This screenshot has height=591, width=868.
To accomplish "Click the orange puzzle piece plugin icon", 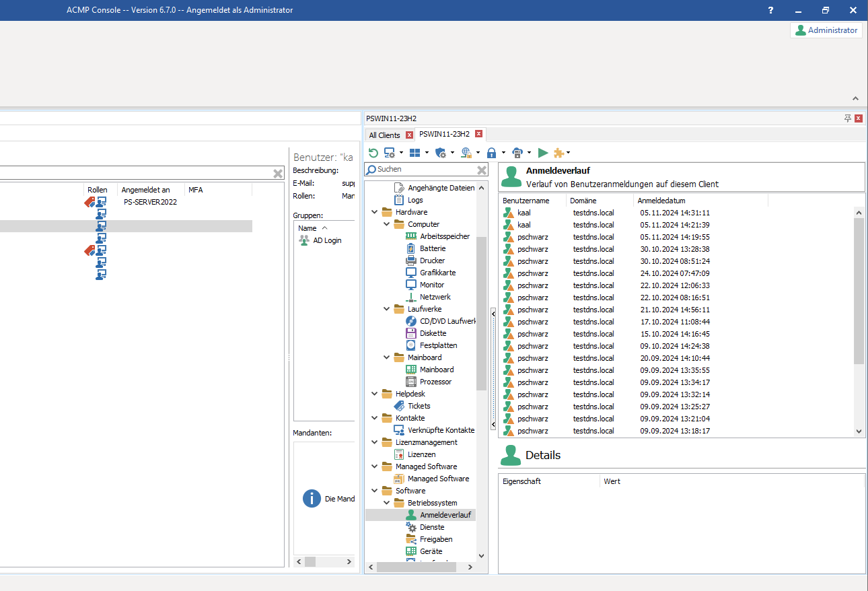I will (558, 153).
